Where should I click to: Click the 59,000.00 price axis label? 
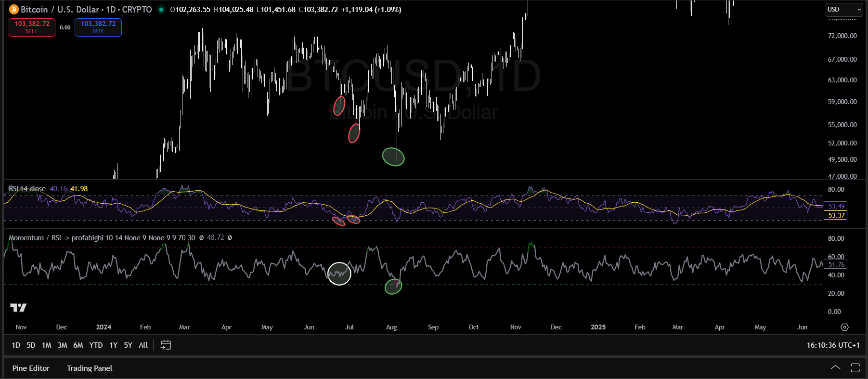842,102
